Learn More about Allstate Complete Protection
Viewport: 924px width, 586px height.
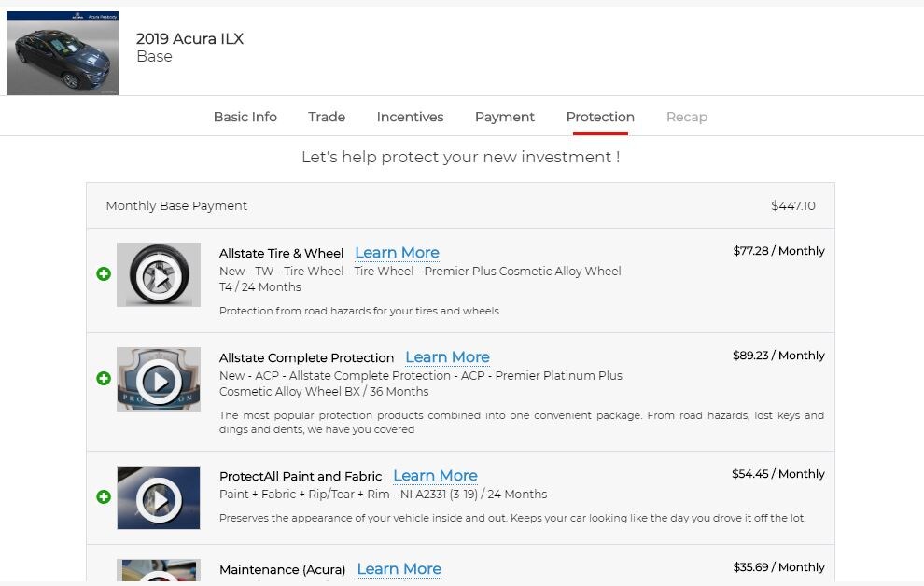click(447, 356)
